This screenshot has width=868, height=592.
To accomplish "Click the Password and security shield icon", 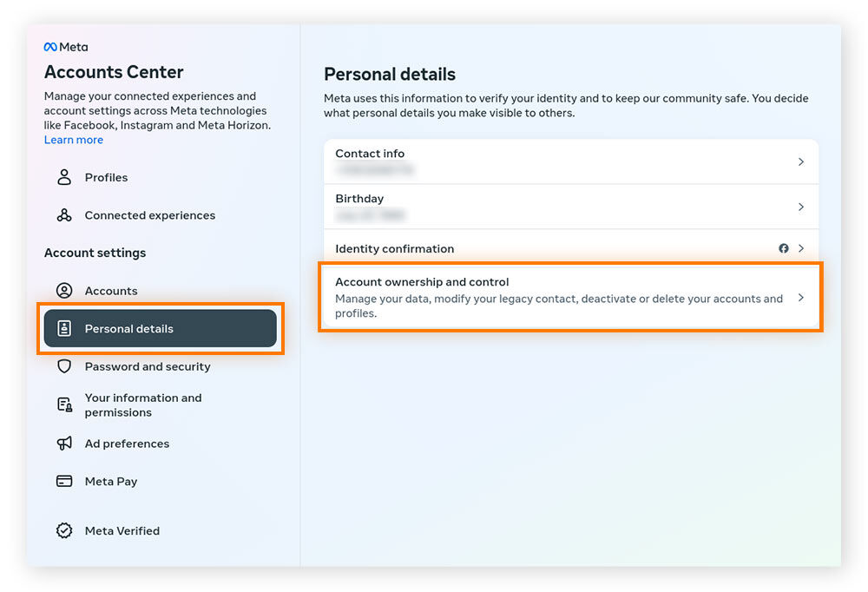I will [64, 366].
